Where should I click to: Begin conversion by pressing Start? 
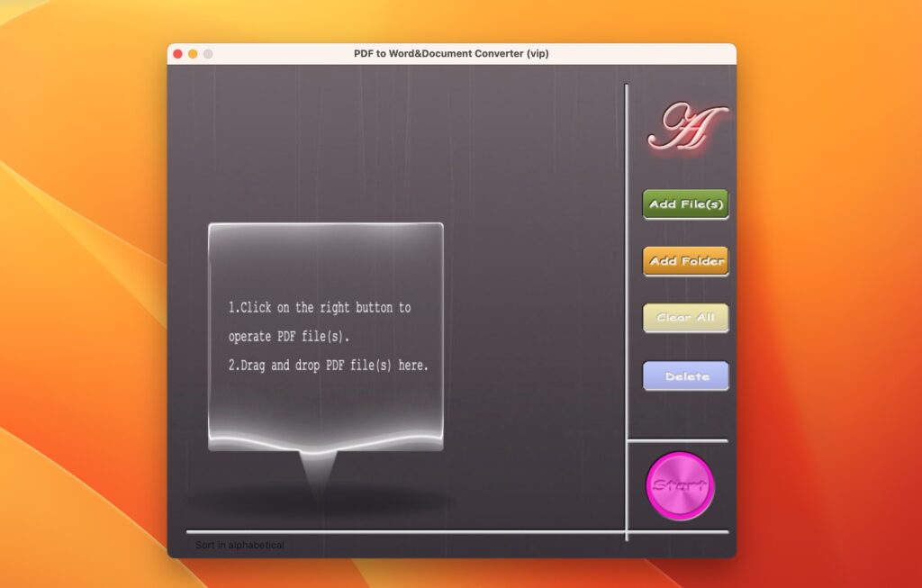tap(682, 484)
